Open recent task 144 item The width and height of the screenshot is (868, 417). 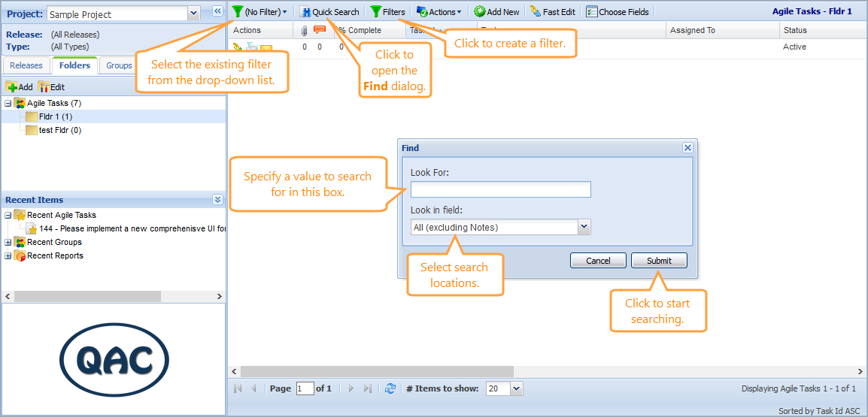point(132,228)
